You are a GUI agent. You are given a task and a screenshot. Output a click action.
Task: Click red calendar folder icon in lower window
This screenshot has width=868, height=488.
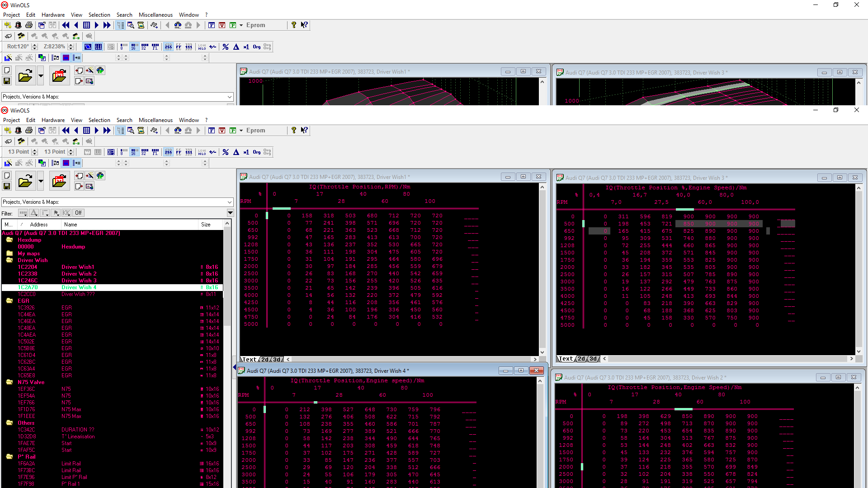(x=59, y=181)
